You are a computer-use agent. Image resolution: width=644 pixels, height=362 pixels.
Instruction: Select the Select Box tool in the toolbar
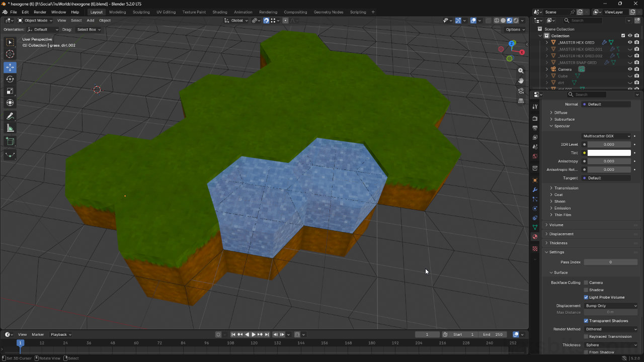pyautogui.click(x=10, y=43)
